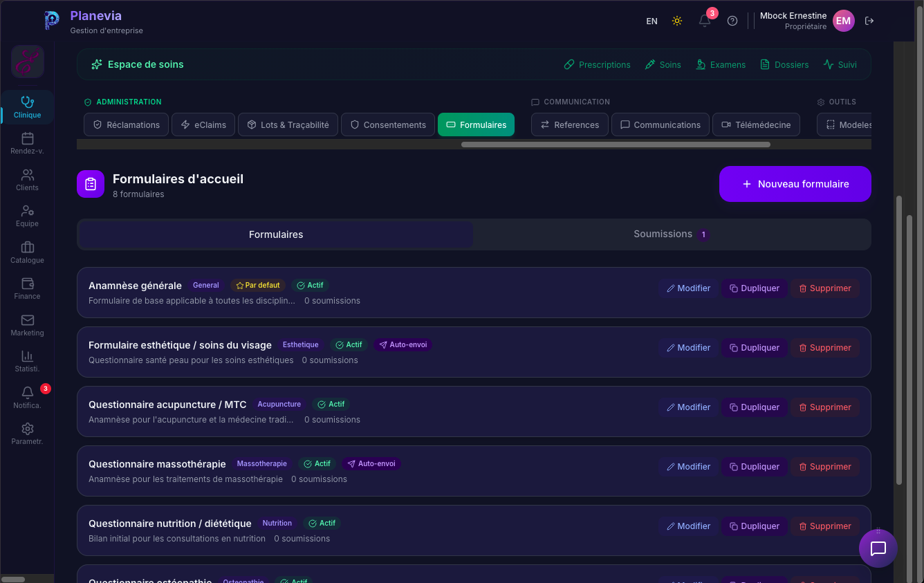The height and width of the screenshot is (583, 924).
Task: Click the Espace de soins title
Action: pyautogui.click(x=146, y=64)
